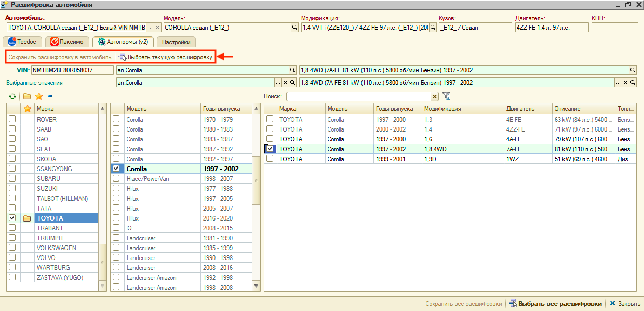This screenshot has height=311, width=644.
Task: Check the 1,9D 1WZ modification checkbox
Action: tap(270, 159)
